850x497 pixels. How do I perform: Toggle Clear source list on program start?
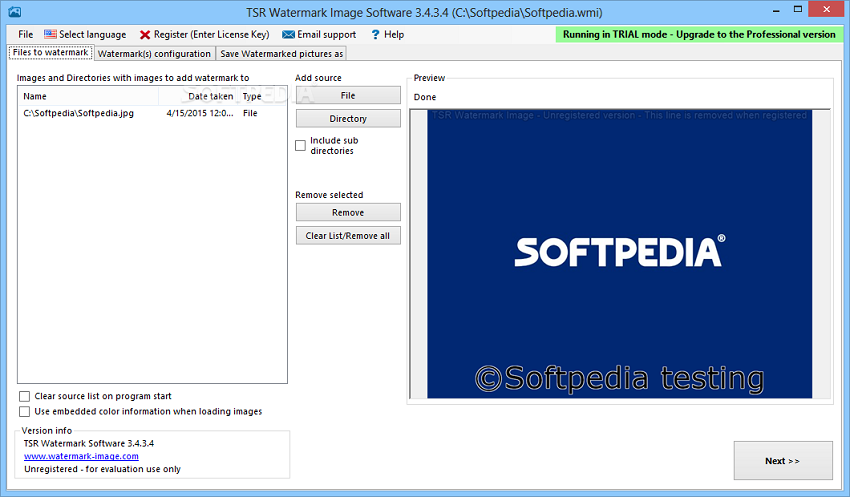coord(25,397)
